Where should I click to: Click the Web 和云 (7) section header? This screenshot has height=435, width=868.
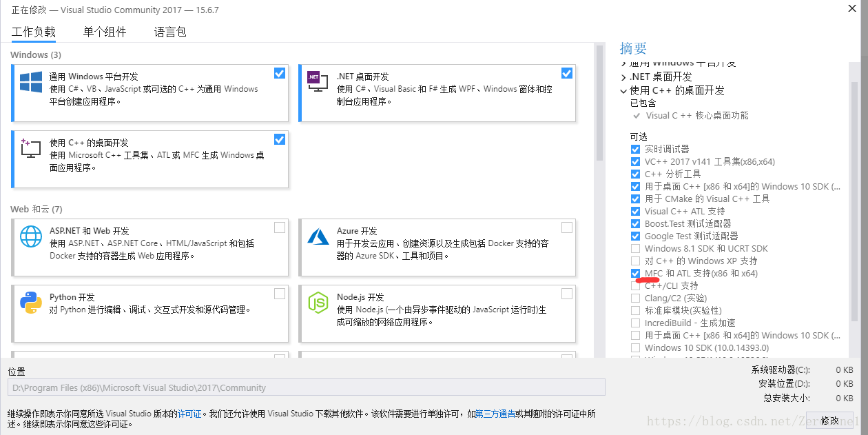37,209
